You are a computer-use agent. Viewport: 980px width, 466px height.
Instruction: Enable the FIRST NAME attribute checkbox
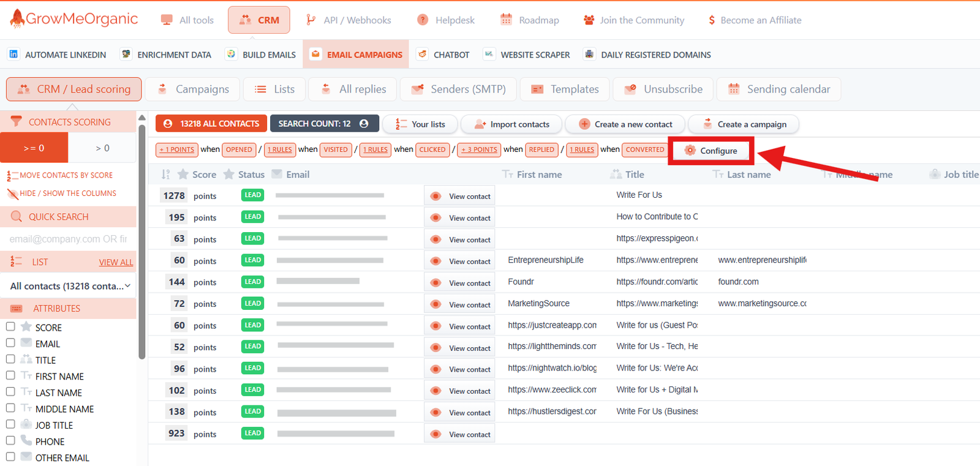click(10, 375)
